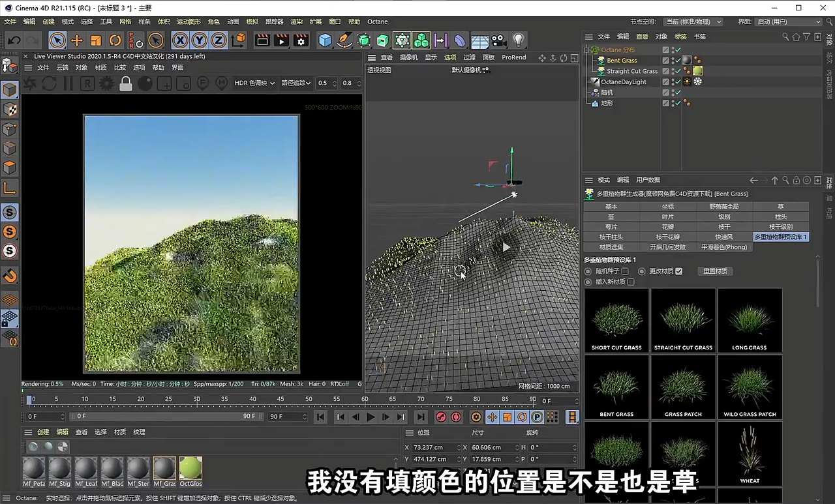This screenshot has width=835, height=504.
Task: Select the Move tool in the toolbar
Action: 77,40
